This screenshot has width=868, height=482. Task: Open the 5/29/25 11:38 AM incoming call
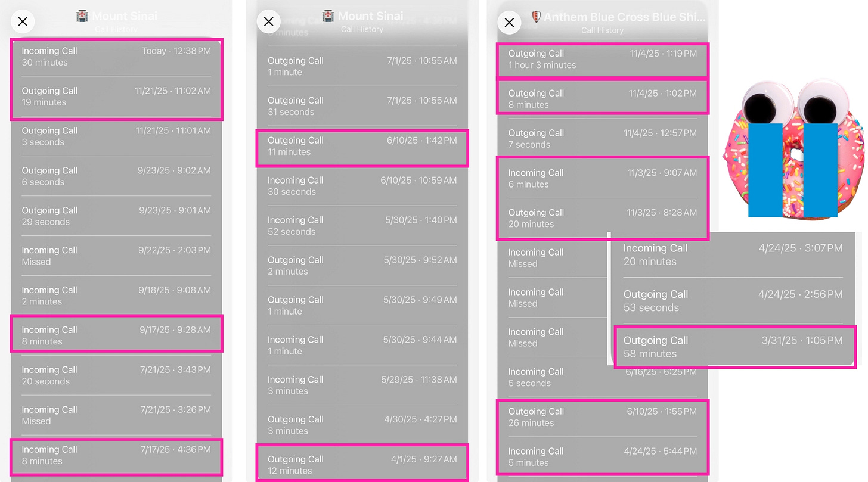click(362, 385)
